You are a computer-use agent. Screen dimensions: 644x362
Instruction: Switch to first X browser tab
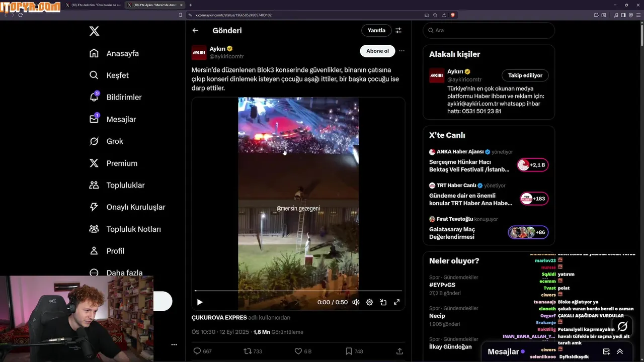[x=93, y=5]
